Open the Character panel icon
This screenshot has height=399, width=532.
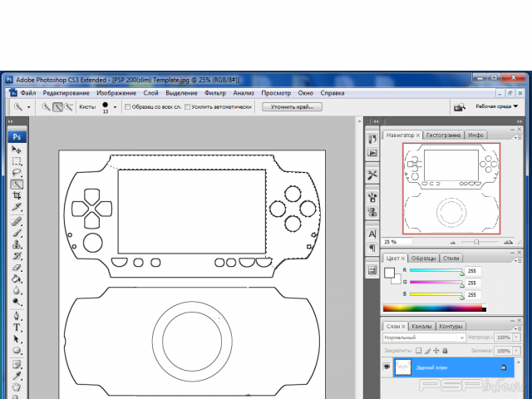[x=372, y=234]
